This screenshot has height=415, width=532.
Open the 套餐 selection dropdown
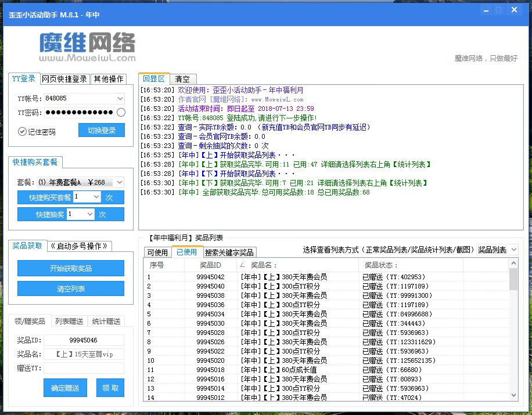120,182
